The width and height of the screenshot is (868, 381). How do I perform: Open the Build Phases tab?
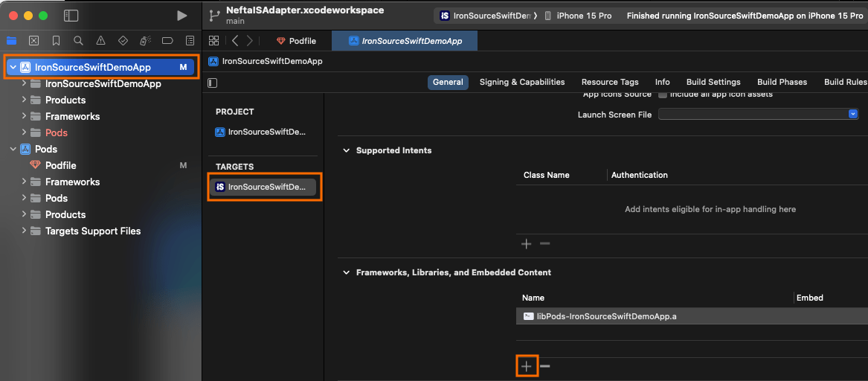pyautogui.click(x=782, y=82)
